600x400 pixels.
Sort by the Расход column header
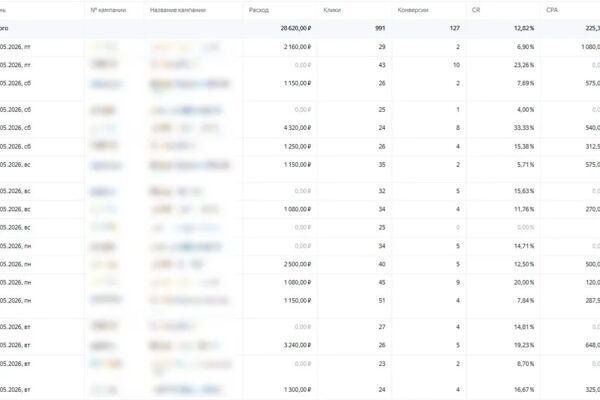(x=258, y=10)
